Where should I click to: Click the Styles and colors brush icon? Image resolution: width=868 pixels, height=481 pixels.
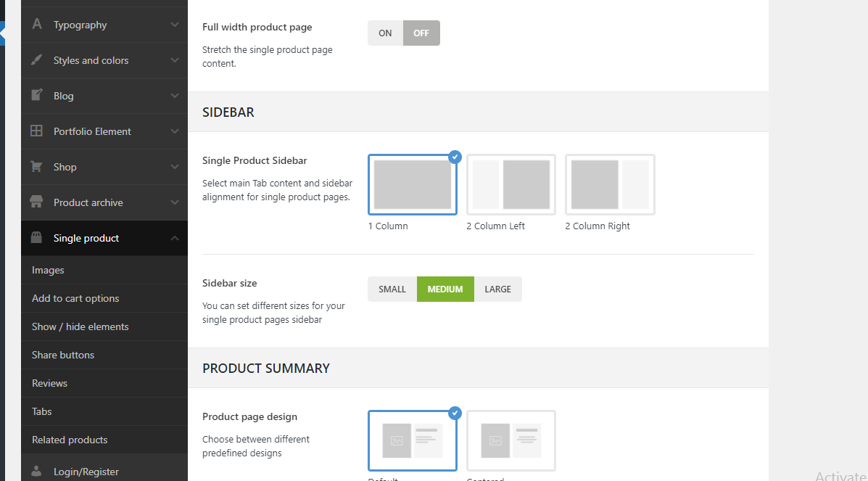pyautogui.click(x=36, y=59)
